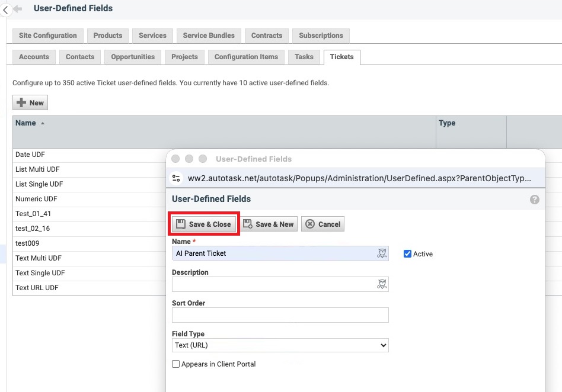Open the Configuration Items tab

click(246, 57)
